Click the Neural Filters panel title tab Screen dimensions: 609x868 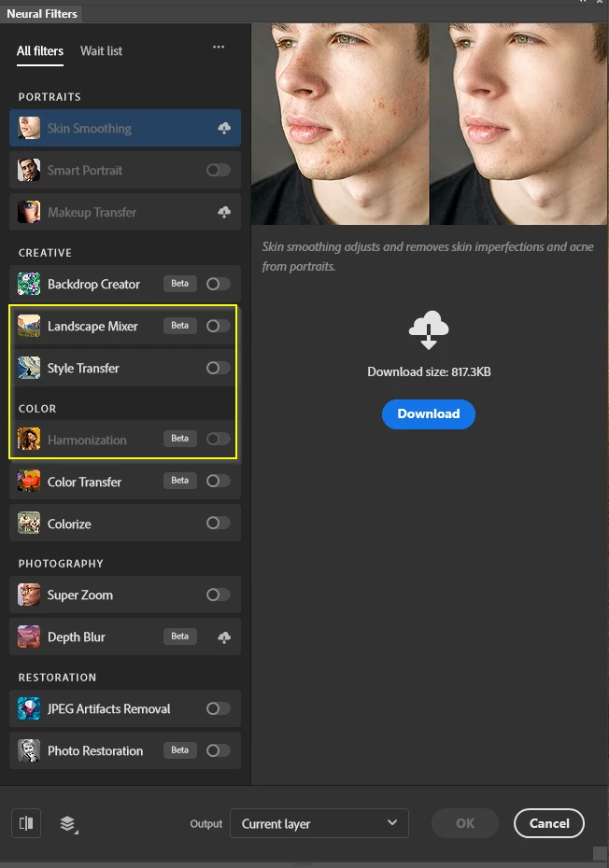[x=41, y=14]
